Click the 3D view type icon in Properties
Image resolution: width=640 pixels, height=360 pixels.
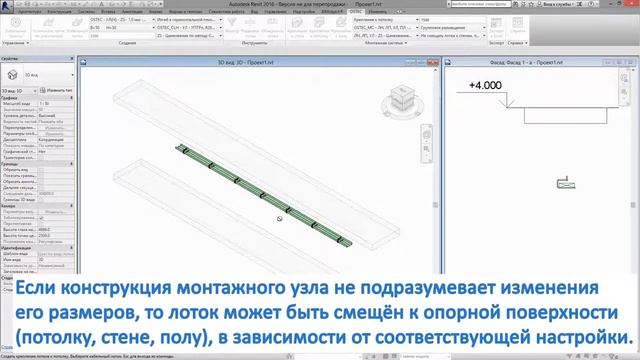click(x=13, y=75)
